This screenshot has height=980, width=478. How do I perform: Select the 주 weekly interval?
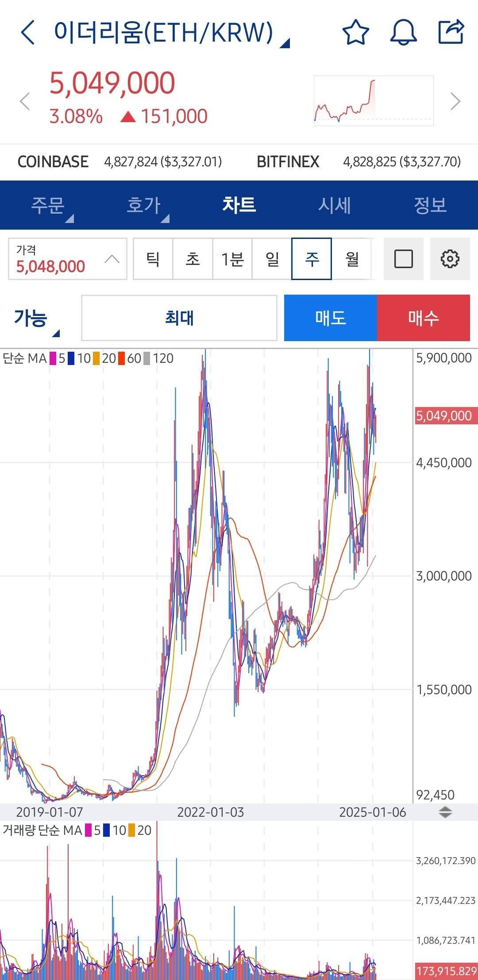pyautogui.click(x=312, y=259)
